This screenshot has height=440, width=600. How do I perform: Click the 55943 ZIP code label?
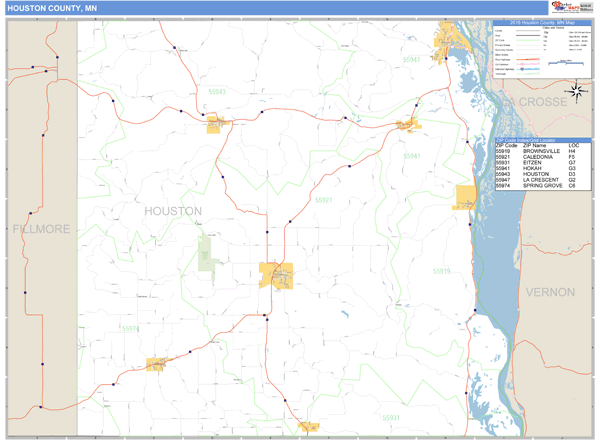(x=217, y=91)
